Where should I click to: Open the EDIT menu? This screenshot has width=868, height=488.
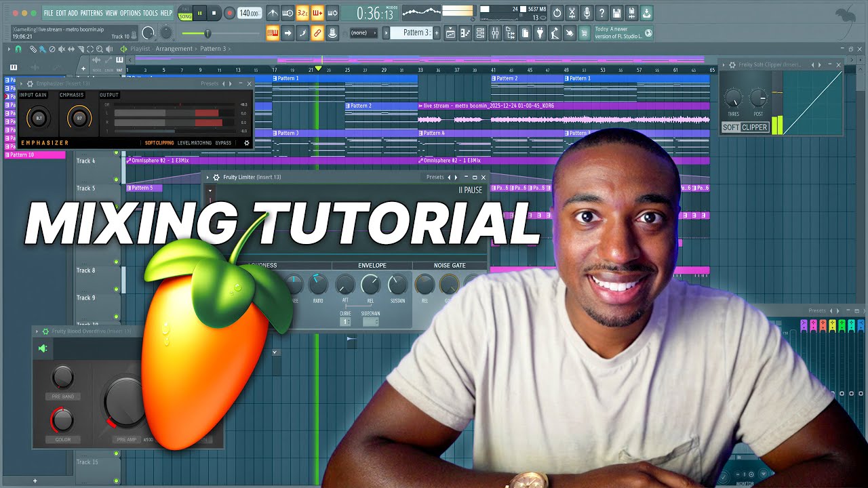point(61,13)
